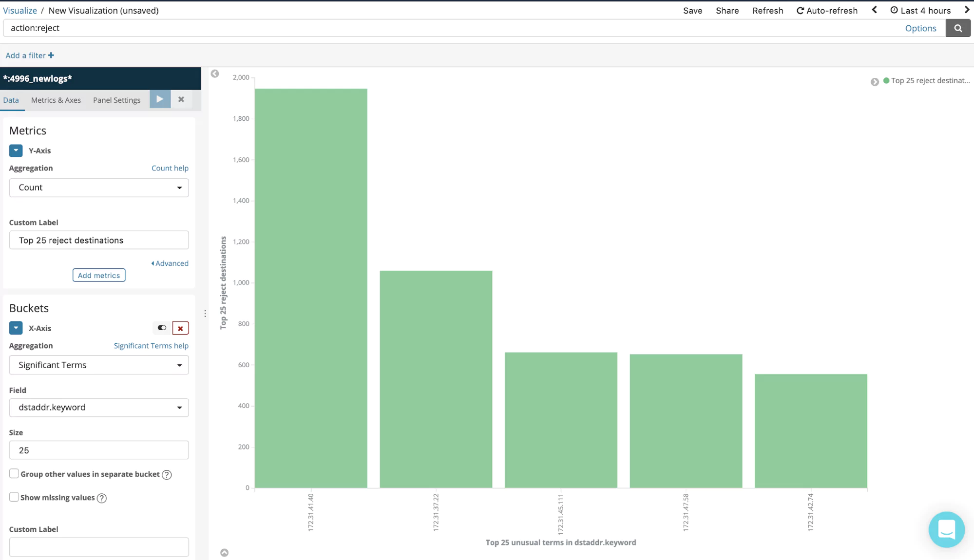Viewport: 974px width, 560px height.
Task: Click Save in the top menu
Action: [x=692, y=10]
